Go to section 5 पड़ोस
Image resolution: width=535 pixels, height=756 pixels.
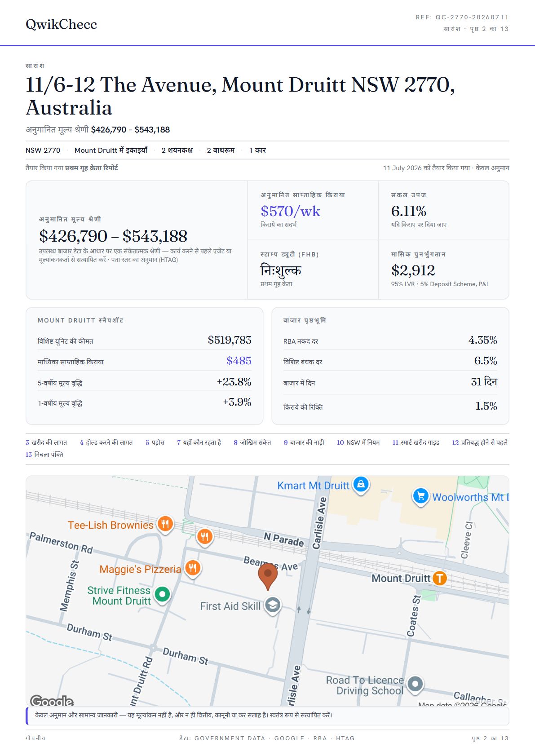[155, 442]
